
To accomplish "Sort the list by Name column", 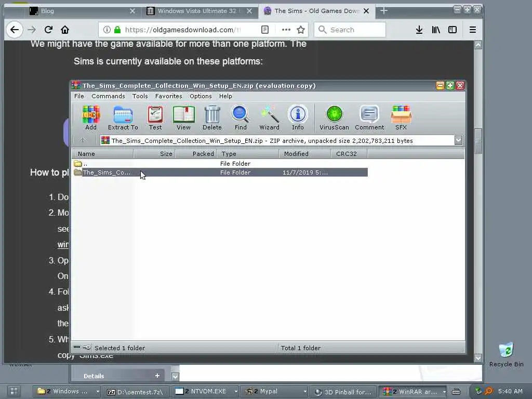I will coord(102,154).
